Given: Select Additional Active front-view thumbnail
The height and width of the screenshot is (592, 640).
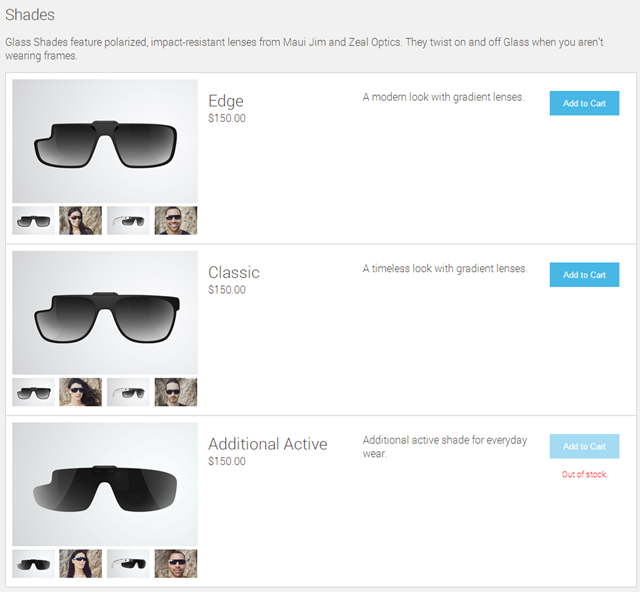Looking at the screenshot, I should (33, 563).
